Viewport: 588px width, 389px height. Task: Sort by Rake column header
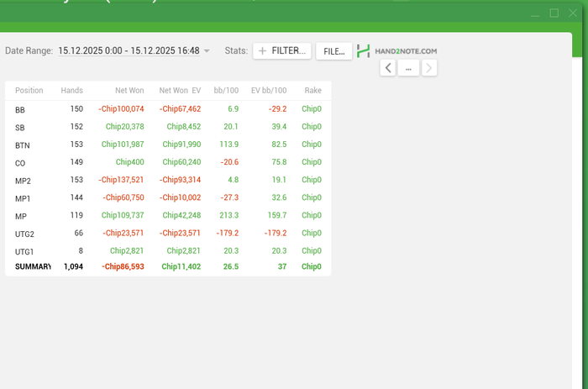[312, 91]
